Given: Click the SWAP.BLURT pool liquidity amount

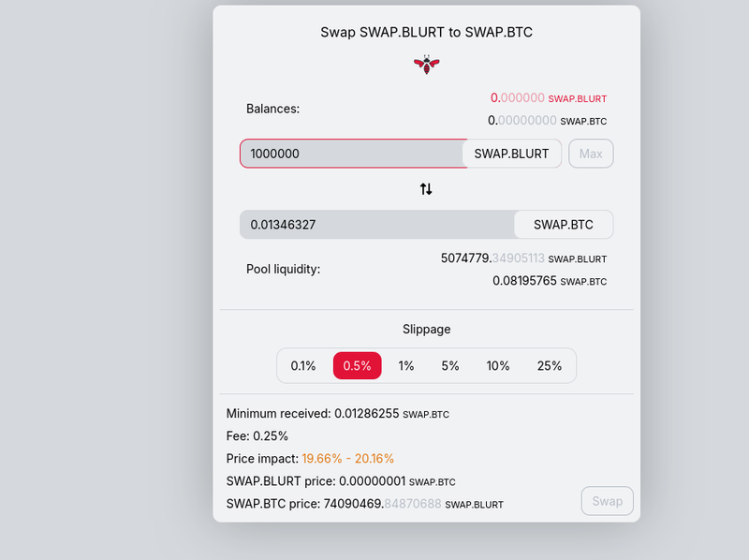Looking at the screenshot, I should 492,258.
